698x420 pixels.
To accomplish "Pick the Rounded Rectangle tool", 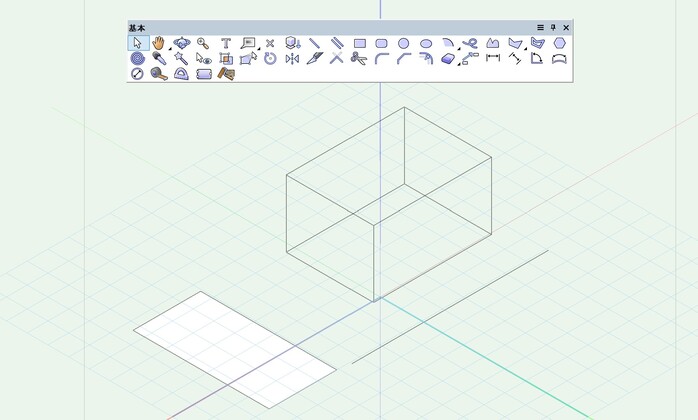I will [381, 43].
